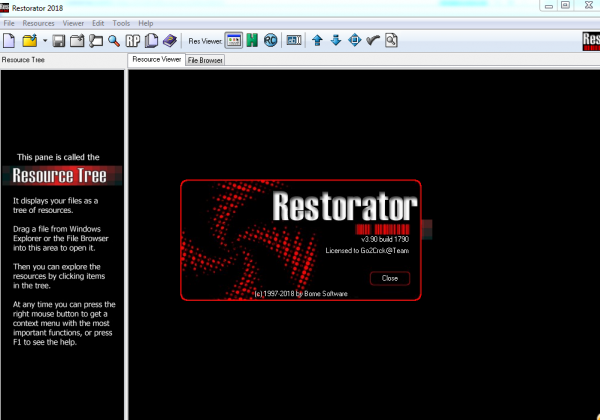Open the purple Help book icon
The height and width of the screenshot is (420, 600).
pyautogui.click(x=170, y=41)
